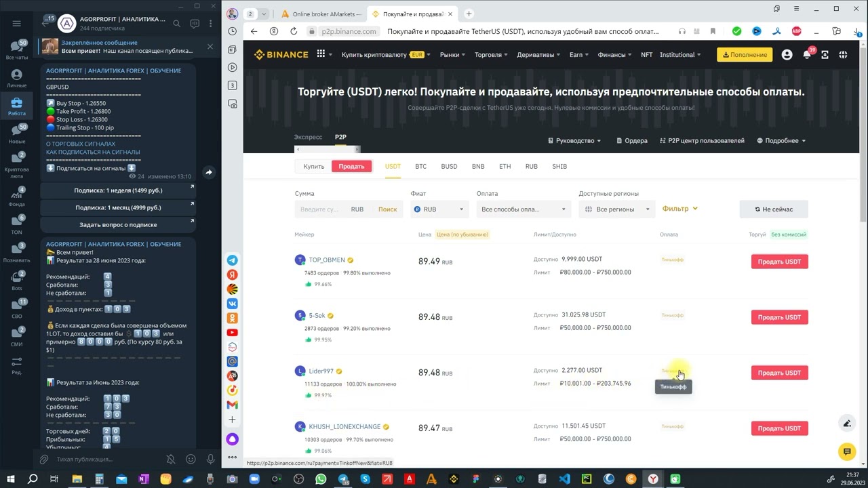Click p2p.binance.com address field
This screenshot has height=488, width=868.
click(x=349, y=31)
